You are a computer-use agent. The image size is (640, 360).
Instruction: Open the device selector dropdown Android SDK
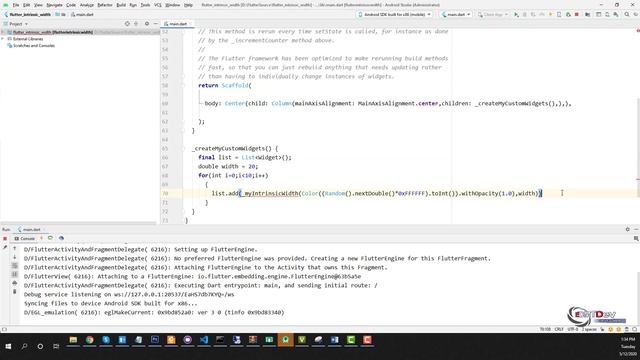pyautogui.click(x=394, y=14)
